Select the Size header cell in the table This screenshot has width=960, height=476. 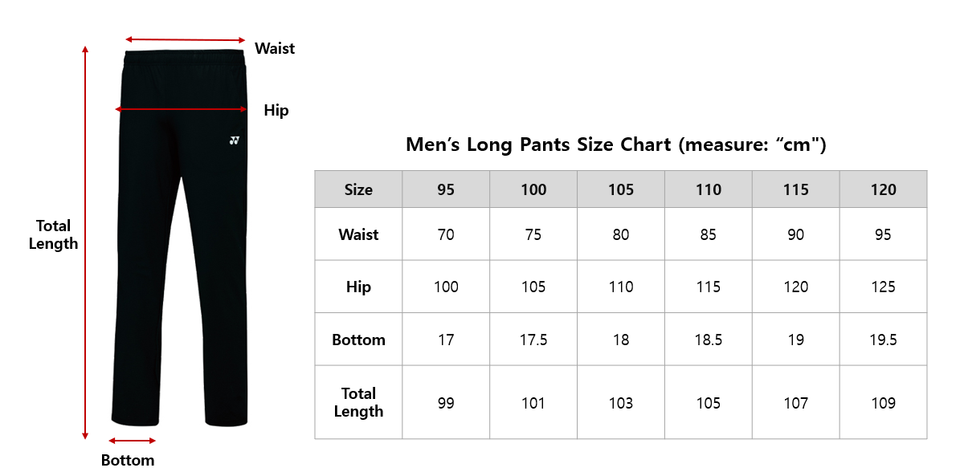[358, 189]
